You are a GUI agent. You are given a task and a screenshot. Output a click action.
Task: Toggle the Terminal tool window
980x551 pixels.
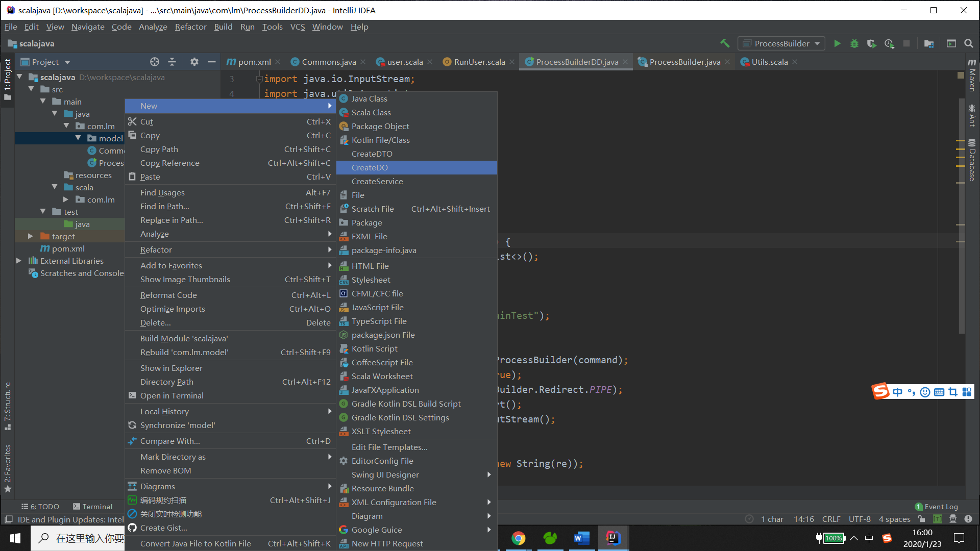click(x=92, y=507)
